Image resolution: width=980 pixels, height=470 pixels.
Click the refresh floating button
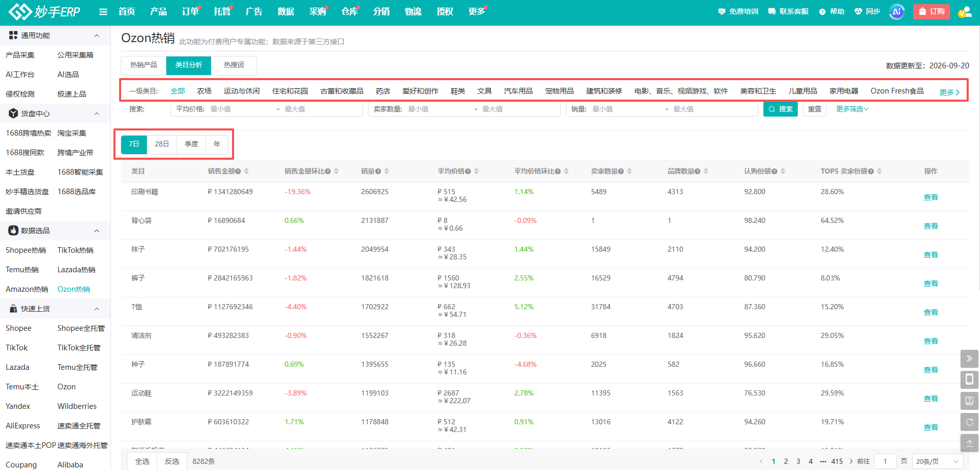click(969, 422)
